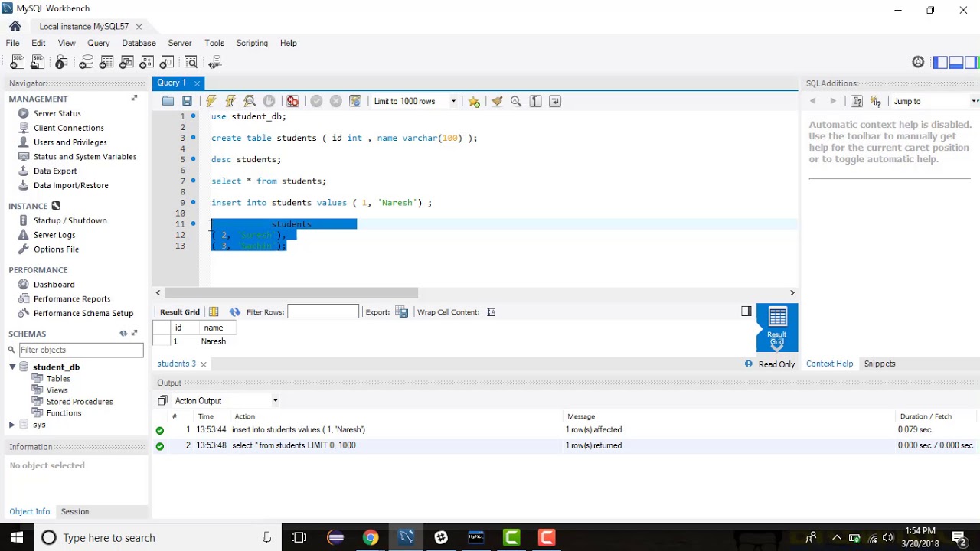
Task: Create new stored procedure icon
Action: (x=147, y=62)
